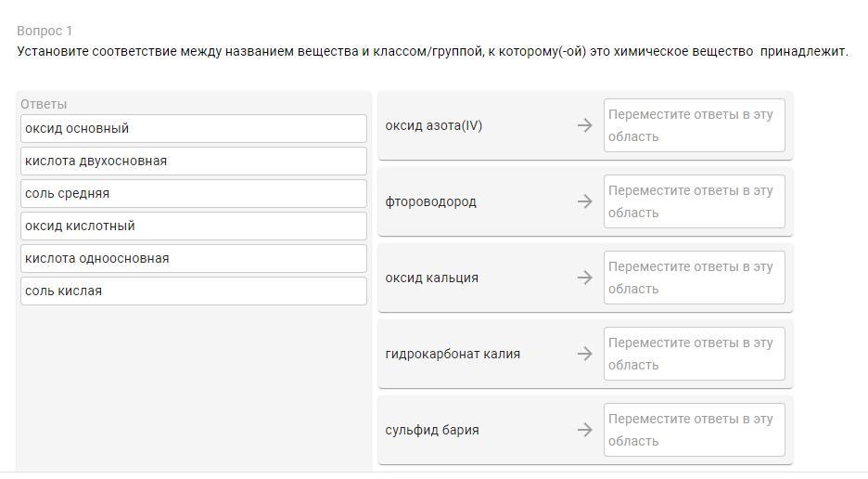Click the 'гидрокарбонат калия' substance label

(453, 354)
